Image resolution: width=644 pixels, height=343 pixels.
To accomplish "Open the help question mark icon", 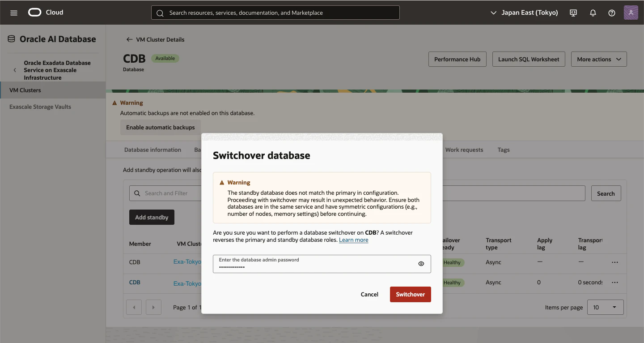I will (612, 13).
